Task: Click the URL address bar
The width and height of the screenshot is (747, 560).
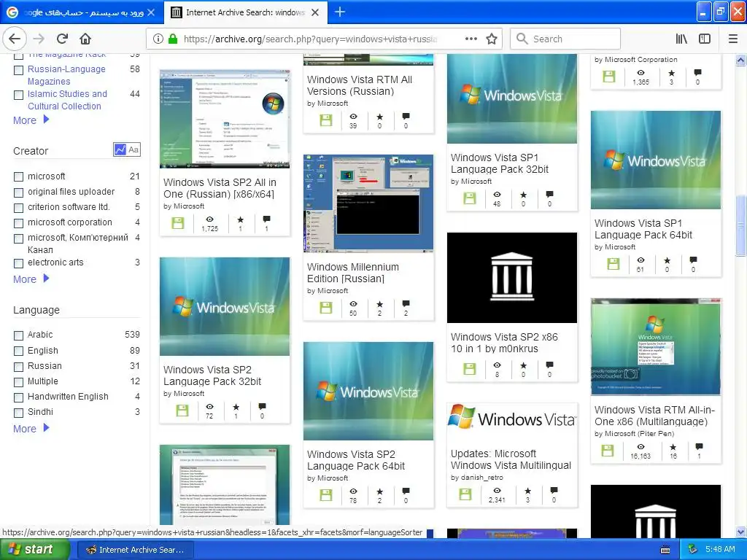Action: click(309, 39)
